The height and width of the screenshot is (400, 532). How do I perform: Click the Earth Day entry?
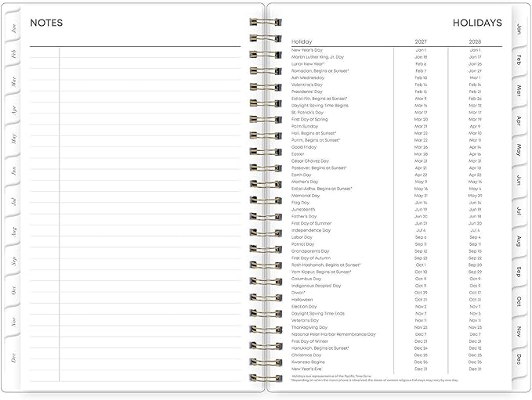302,175
